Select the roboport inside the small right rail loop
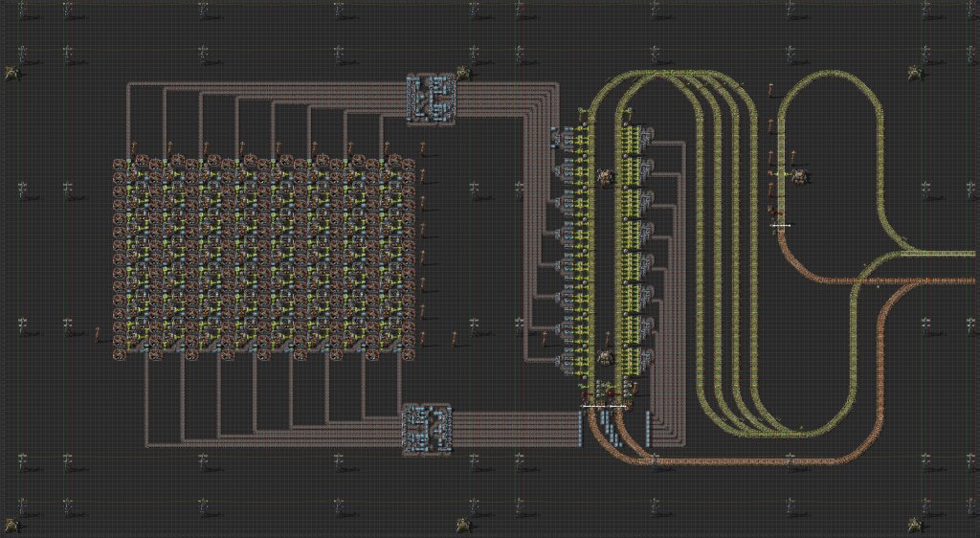 (799, 177)
